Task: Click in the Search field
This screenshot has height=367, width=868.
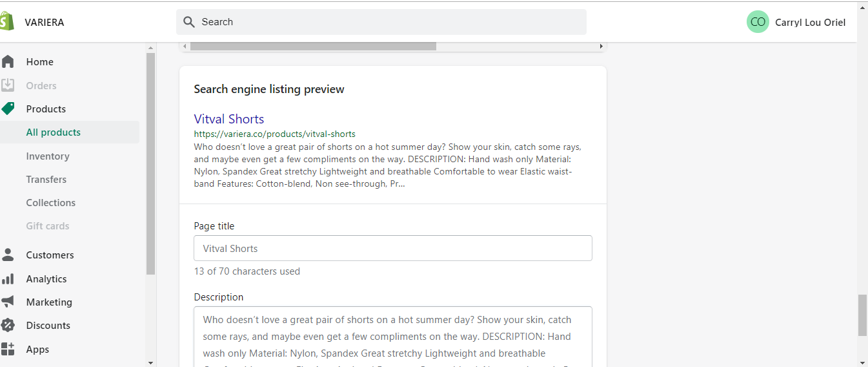Action: 381,22
